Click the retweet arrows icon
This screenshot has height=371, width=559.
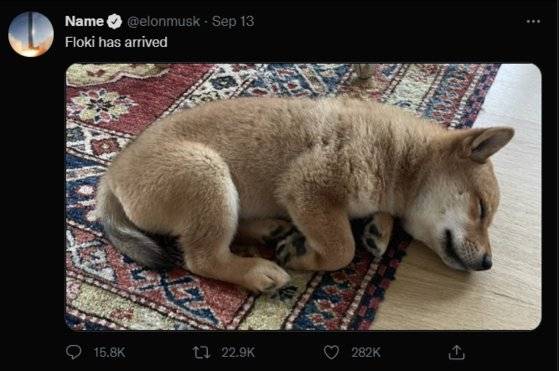[201, 352]
